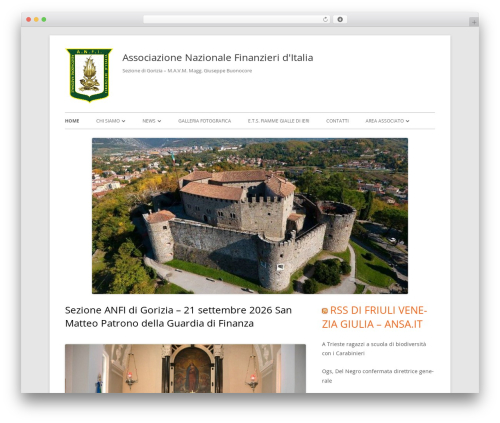Image resolution: width=500 pixels, height=423 pixels.
Task: Open RSS di Friuli Venezia Giulia heading link
Action: (x=375, y=317)
